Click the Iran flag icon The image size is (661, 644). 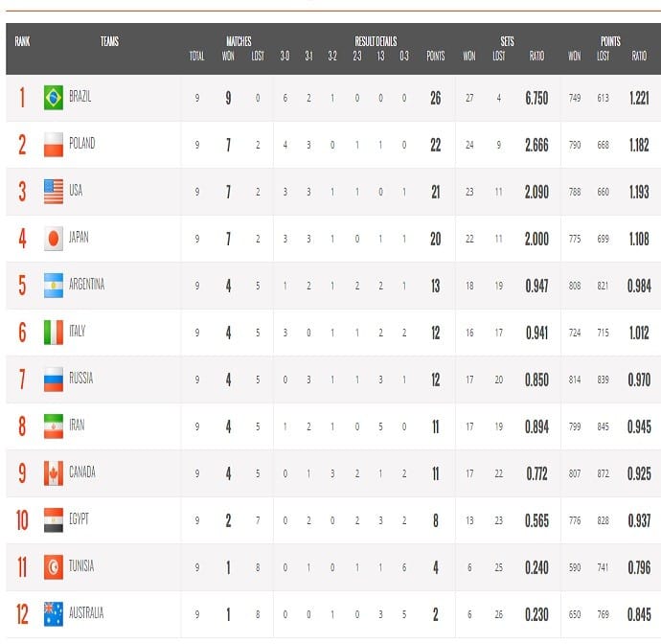tap(54, 426)
